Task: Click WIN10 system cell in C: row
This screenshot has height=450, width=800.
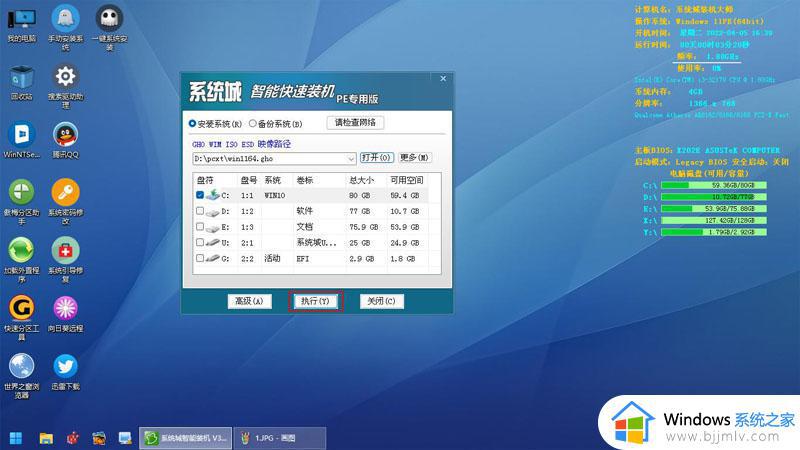Action: click(x=275, y=195)
